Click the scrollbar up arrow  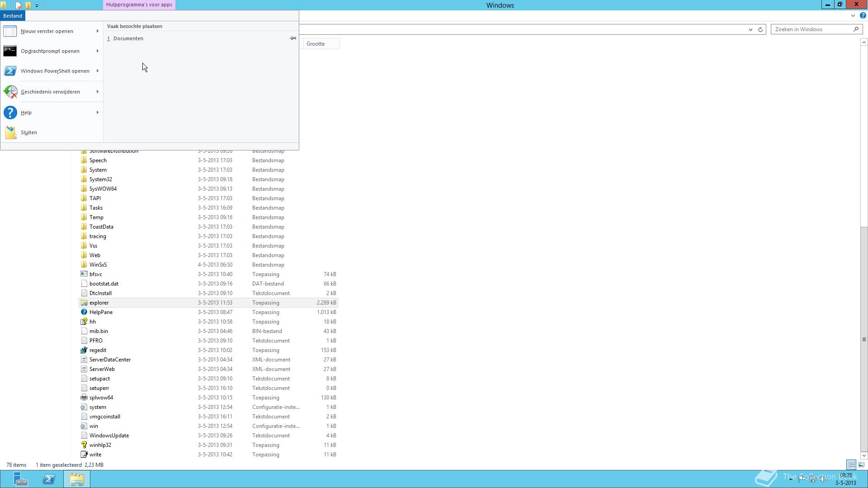click(x=864, y=42)
